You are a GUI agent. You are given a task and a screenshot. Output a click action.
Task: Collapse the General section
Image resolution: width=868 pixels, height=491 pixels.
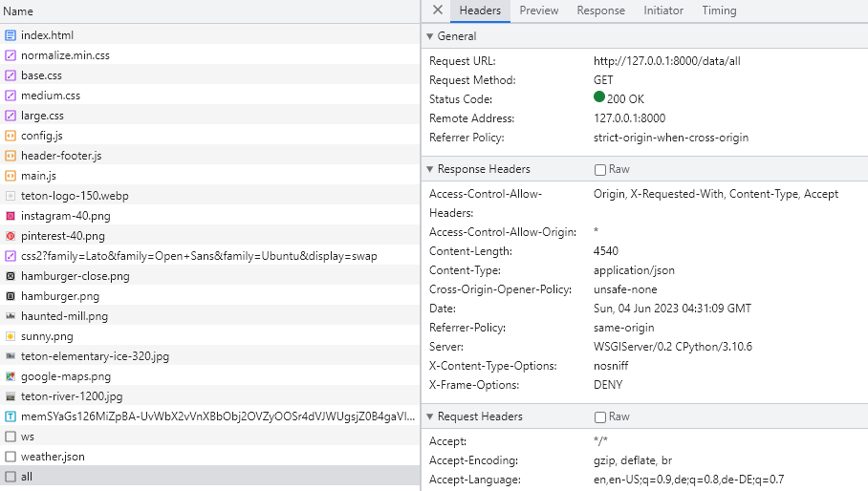point(430,36)
